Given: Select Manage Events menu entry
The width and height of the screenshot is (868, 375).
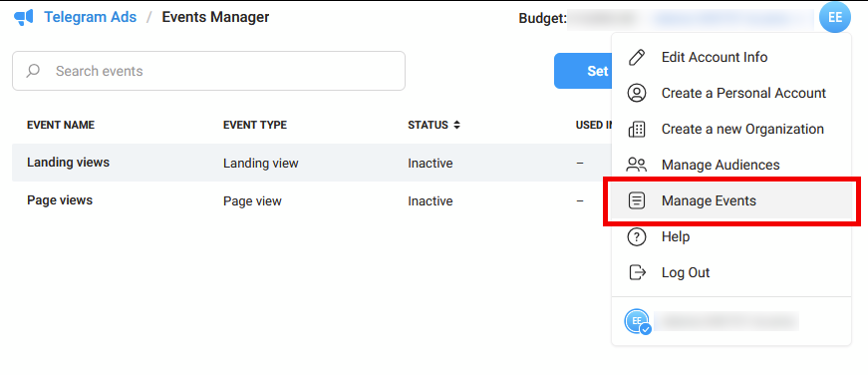Looking at the screenshot, I should tap(731, 200).
